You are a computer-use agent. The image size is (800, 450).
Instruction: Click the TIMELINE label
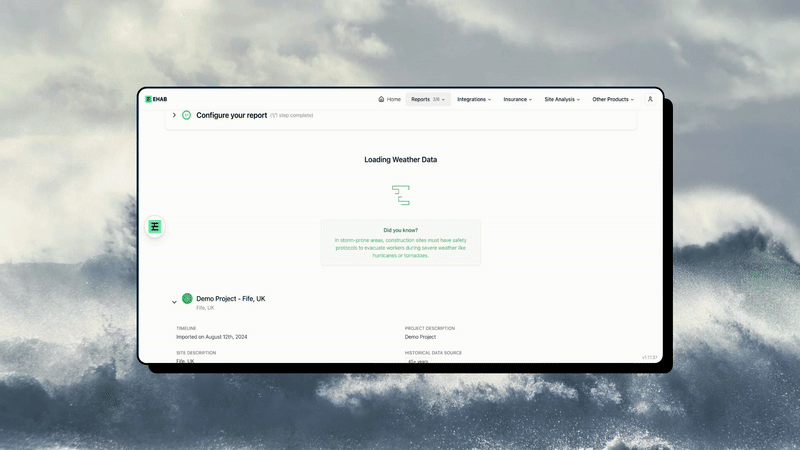[186, 328]
